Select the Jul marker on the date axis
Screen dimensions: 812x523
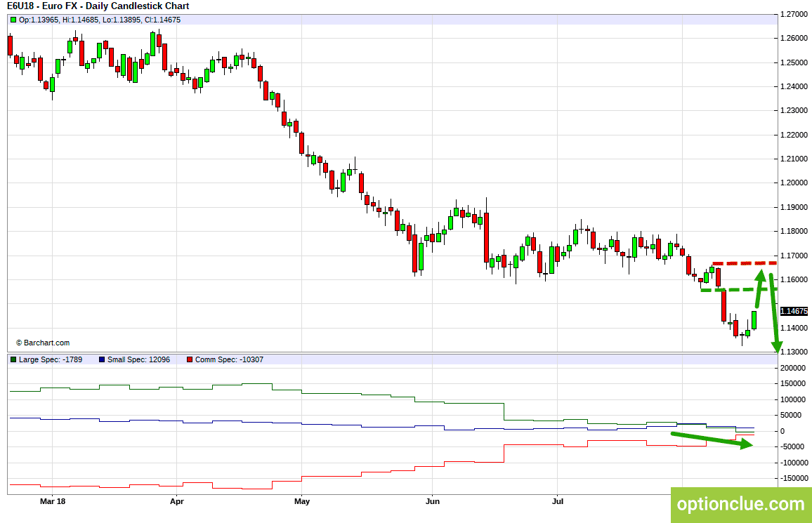(x=558, y=501)
